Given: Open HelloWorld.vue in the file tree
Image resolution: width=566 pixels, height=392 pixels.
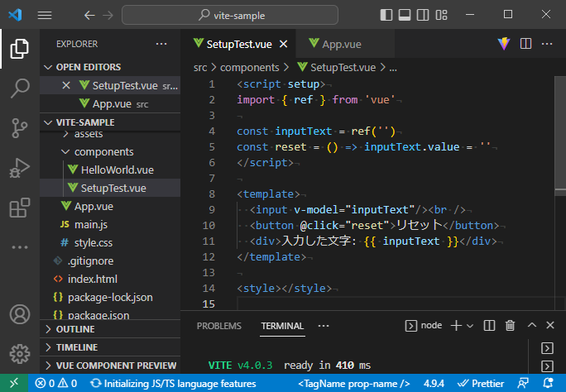Looking at the screenshot, I should 110,170.
